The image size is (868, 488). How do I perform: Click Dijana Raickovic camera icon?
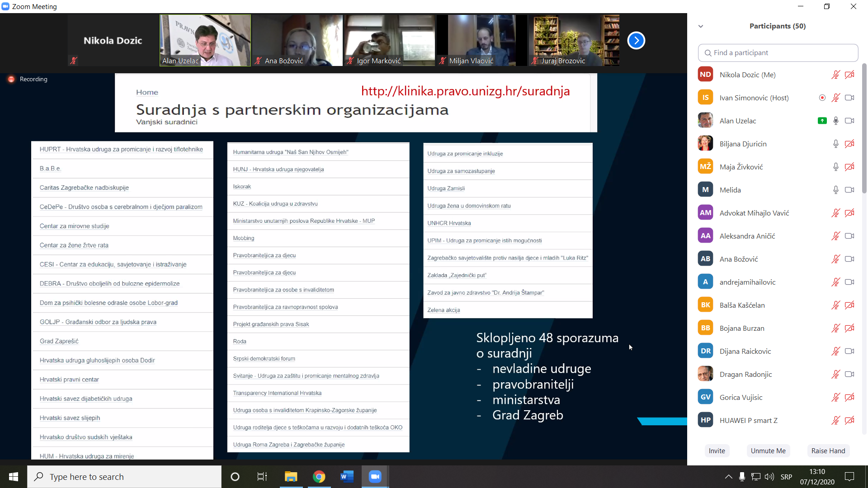click(849, 351)
